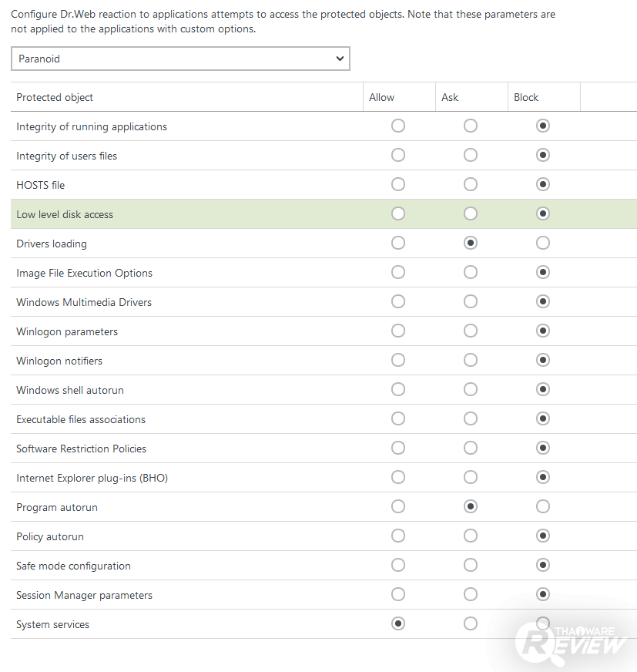Select Ask for Integrity of users files
This screenshot has width=637, height=672.
coord(471,155)
